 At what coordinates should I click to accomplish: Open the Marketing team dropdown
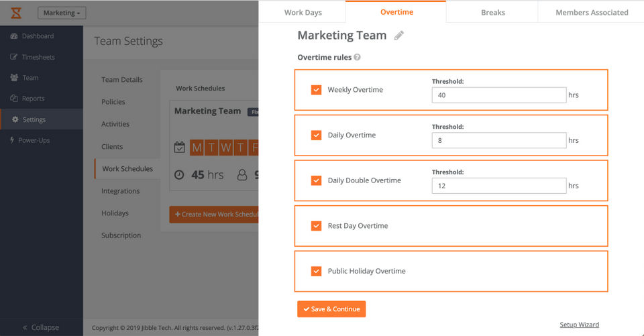coord(62,13)
